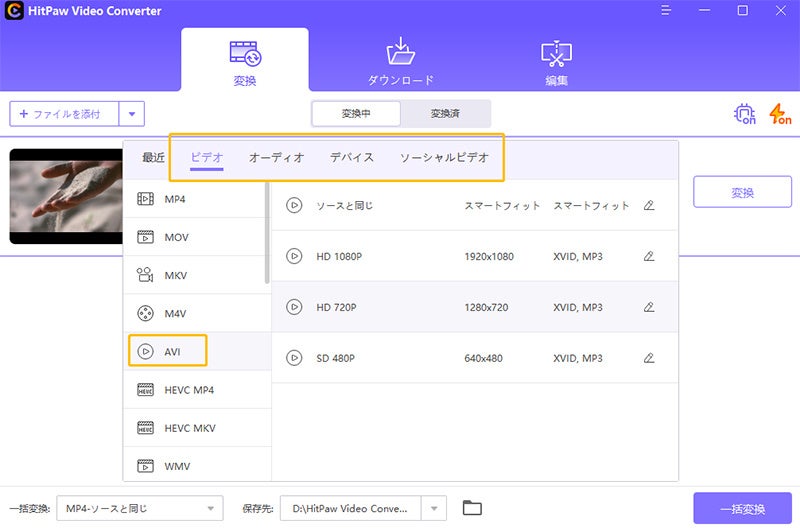The image size is (800, 528).
Task: Select the 最近 (recent) format tab
Action: click(x=153, y=157)
